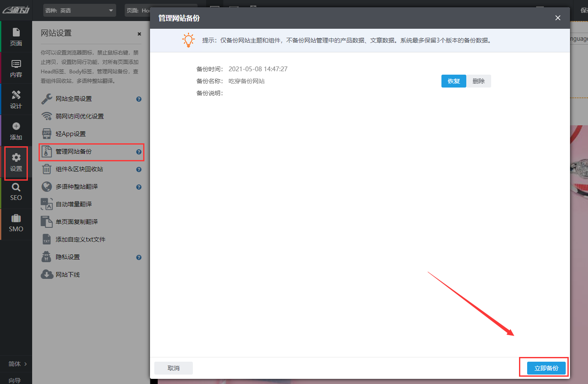Click the 添加 add sidebar icon
588x384 pixels.
[16, 131]
